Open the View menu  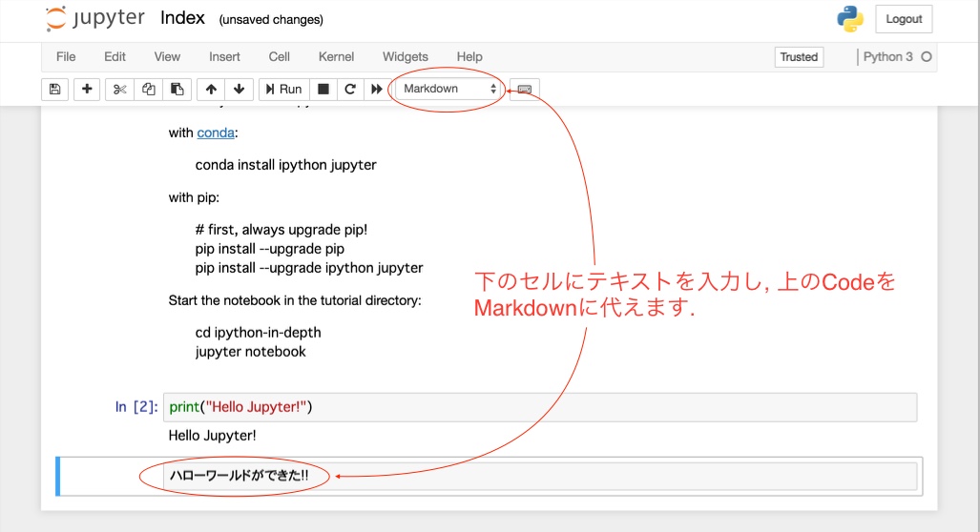pyautogui.click(x=167, y=57)
